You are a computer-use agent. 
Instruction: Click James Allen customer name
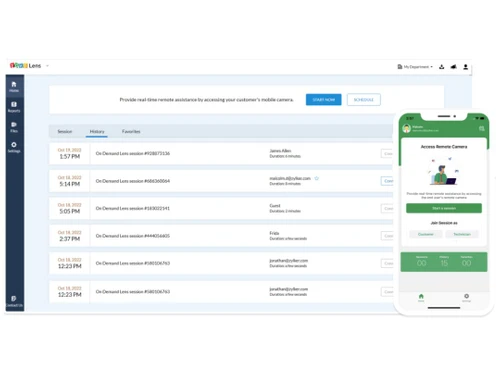pyautogui.click(x=280, y=151)
